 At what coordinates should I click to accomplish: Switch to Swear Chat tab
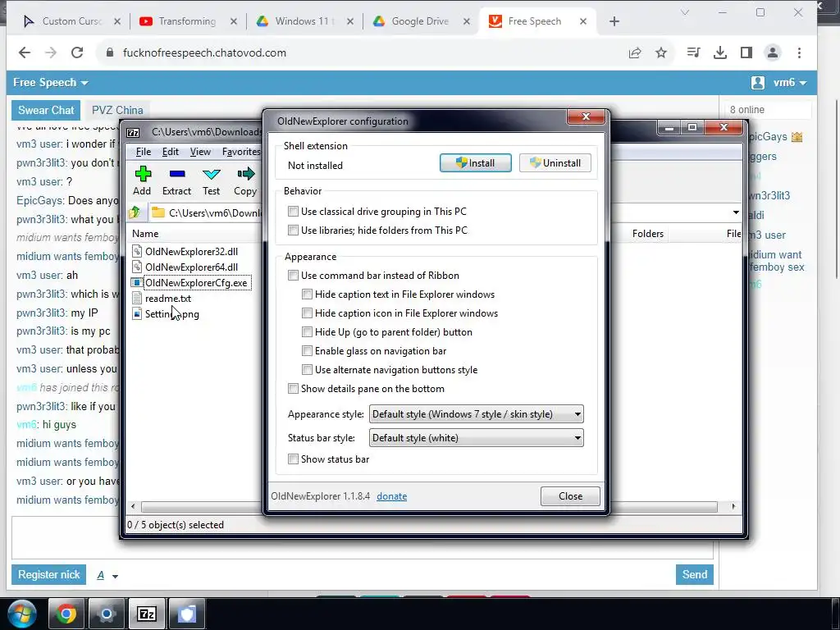[x=46, y=111]
